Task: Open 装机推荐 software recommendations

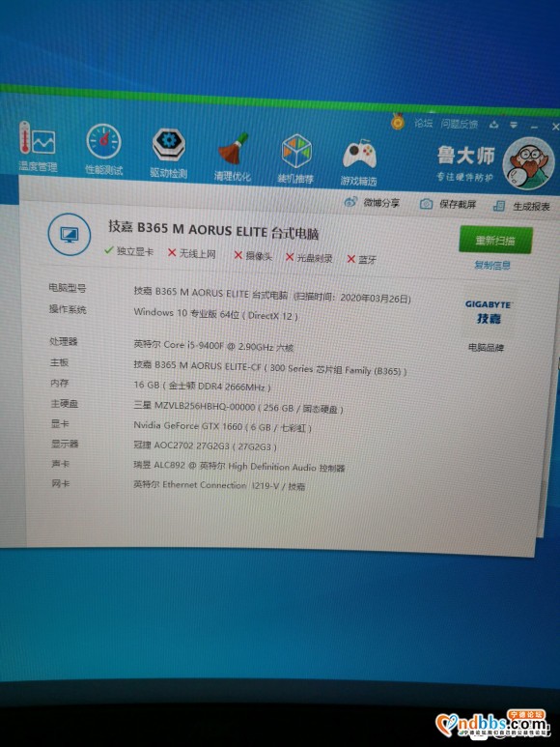Action: point(295,159)
